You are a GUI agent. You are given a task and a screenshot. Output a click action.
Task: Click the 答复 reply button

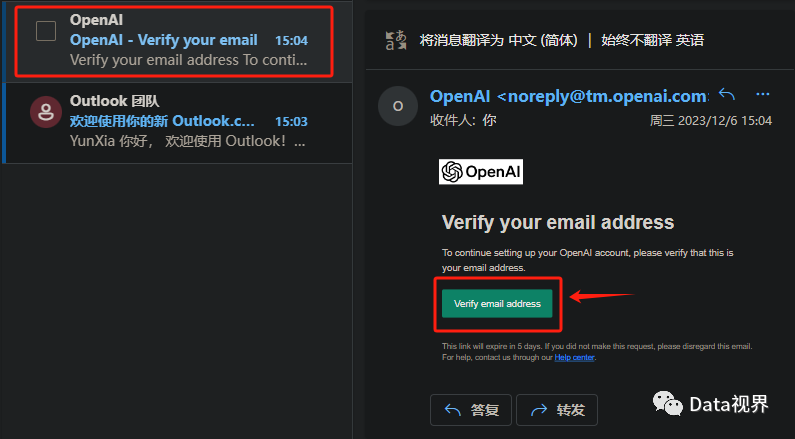click(471, 410)
